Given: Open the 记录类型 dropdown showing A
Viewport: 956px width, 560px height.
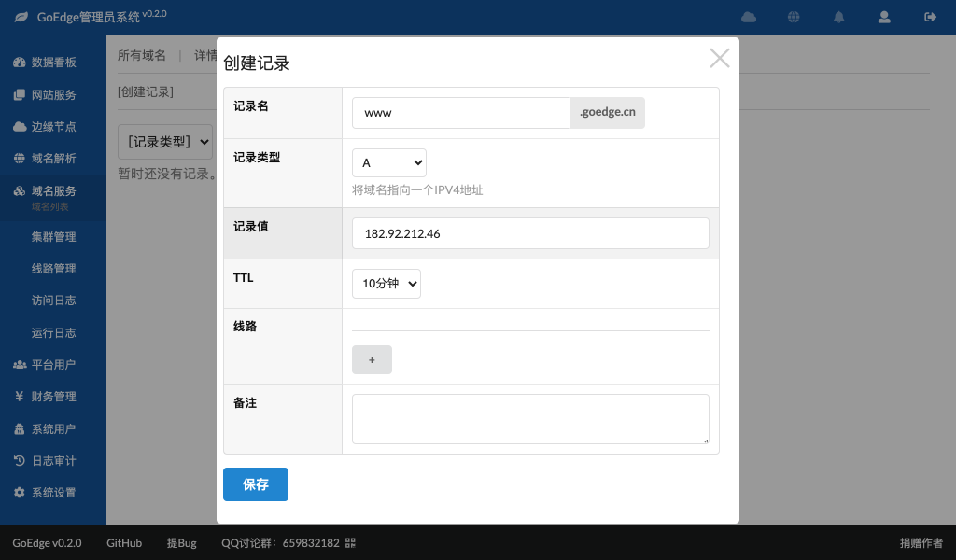Looking at the screenshot, I should click(x=388, y=162).
